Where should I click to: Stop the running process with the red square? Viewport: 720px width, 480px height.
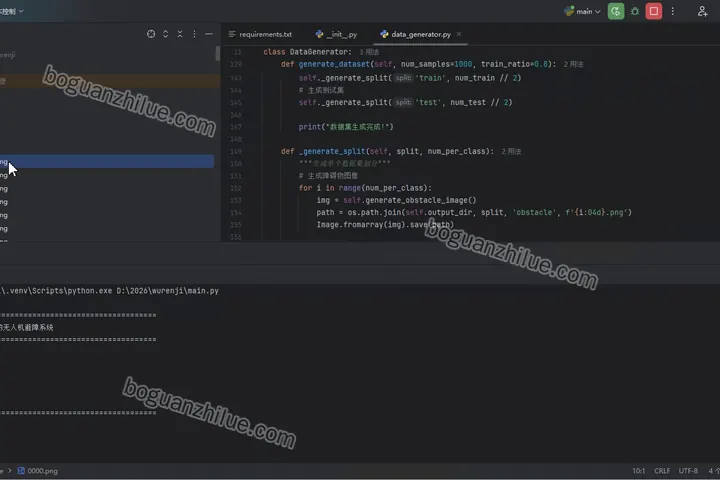[x=653, y=11]
